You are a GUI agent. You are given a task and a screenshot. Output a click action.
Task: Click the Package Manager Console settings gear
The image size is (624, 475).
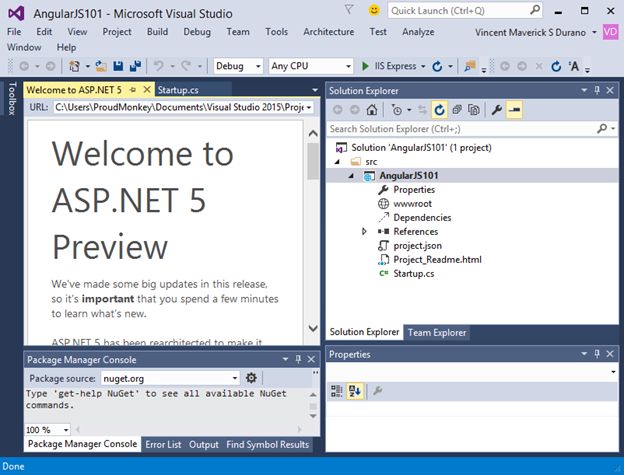tap(251, 378)
